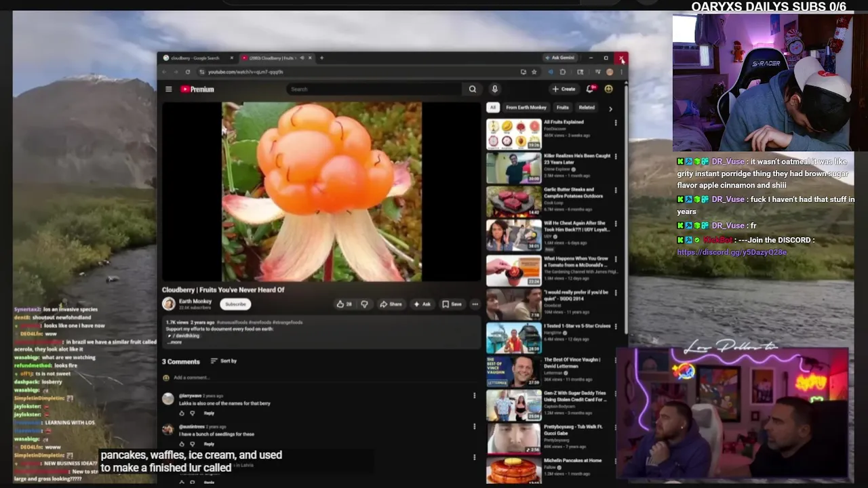Open options for All Fruits Explained video
The height and width of the screenshot is (488, 868).
[616, 123]
